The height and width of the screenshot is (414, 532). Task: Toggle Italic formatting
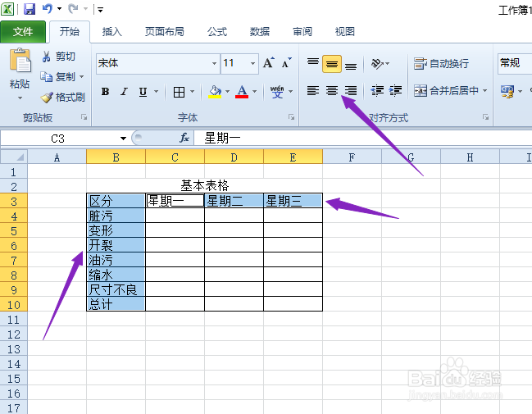click(124, 92)
